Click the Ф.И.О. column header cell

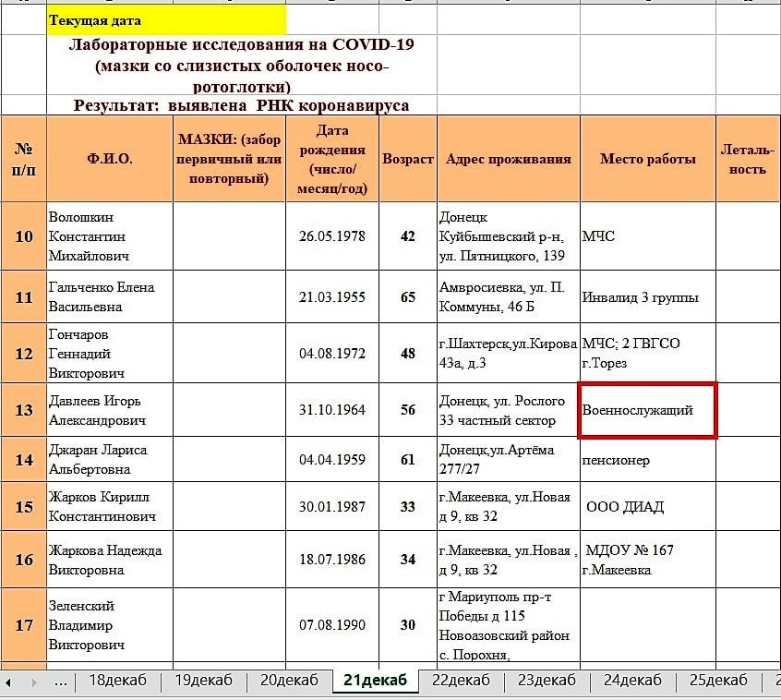pos(107,157)
